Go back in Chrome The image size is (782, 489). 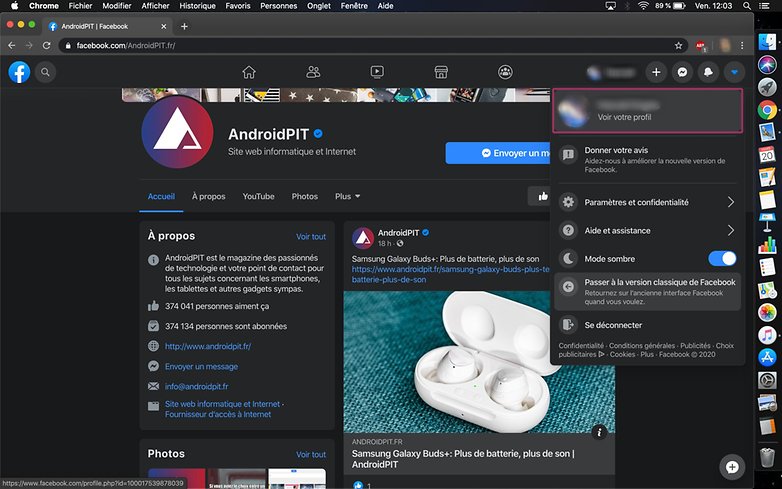click(11, 45)
